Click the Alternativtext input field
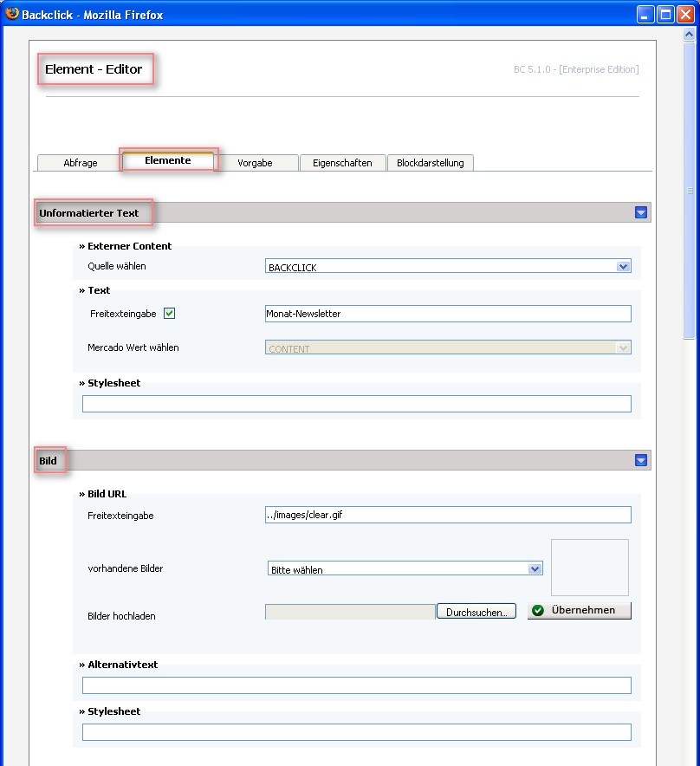 tap(357, 685)
